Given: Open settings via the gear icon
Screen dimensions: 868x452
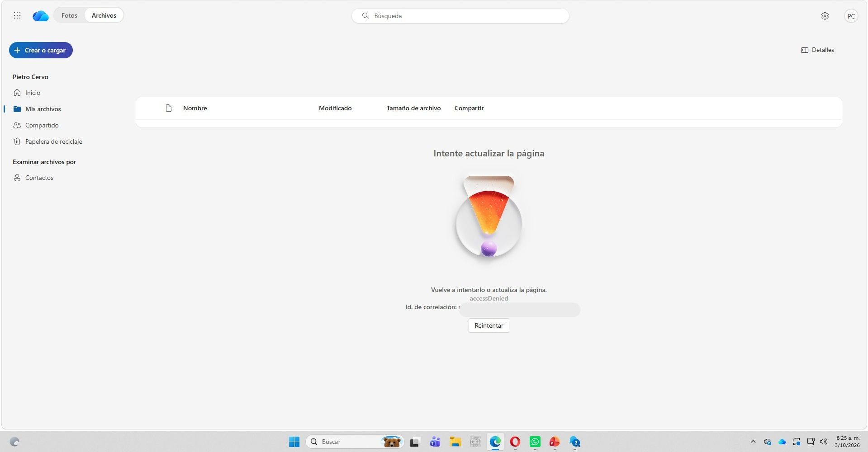Looking at the screenshot, I should point(825,16).
